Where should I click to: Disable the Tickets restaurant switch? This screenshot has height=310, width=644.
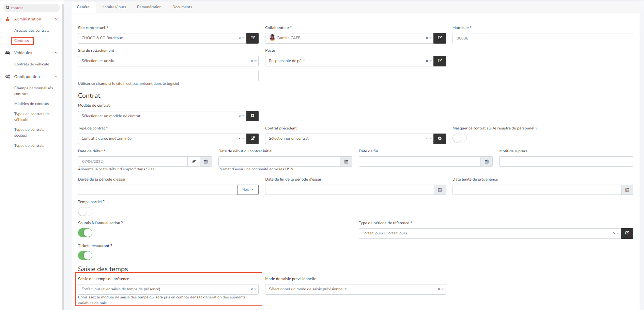coord(85,255)
